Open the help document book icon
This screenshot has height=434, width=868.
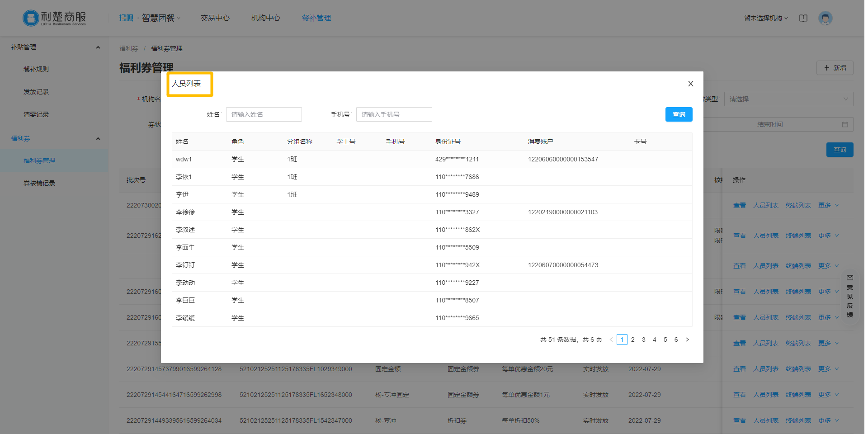(803, 18)
